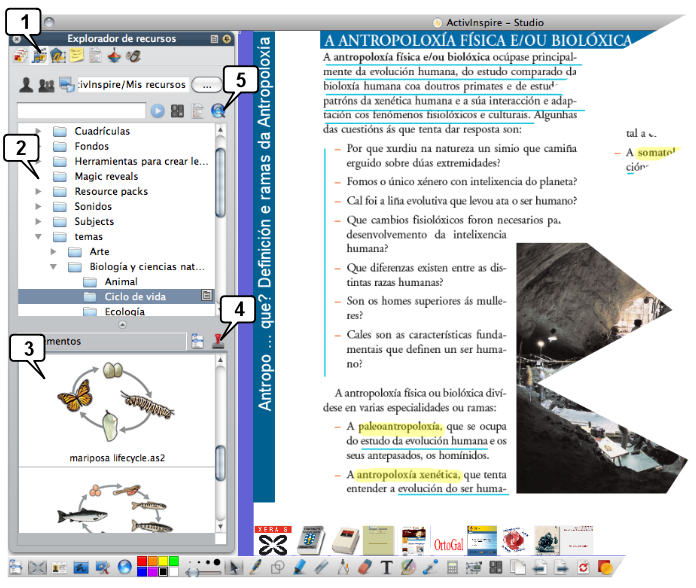Expand the Resource packs folder
Viewport: 696px width, 588px height.
tap(39, 191)
